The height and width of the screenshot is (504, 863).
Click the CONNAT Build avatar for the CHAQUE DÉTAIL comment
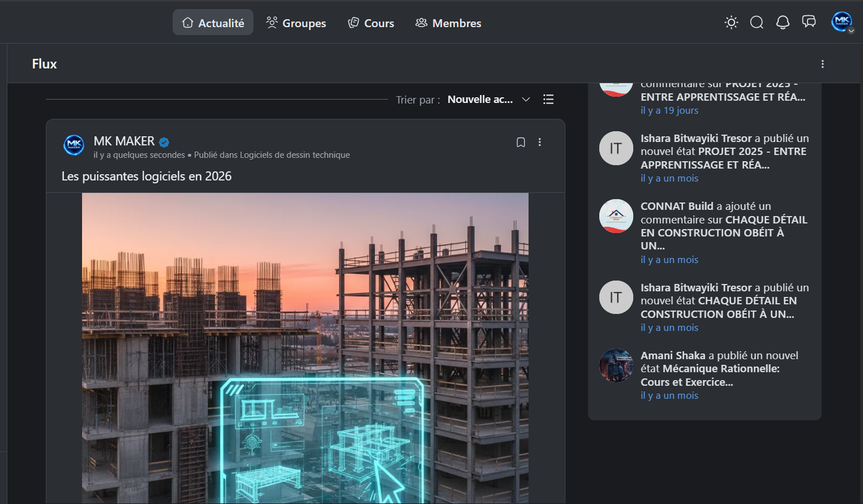tap(616, 216)
